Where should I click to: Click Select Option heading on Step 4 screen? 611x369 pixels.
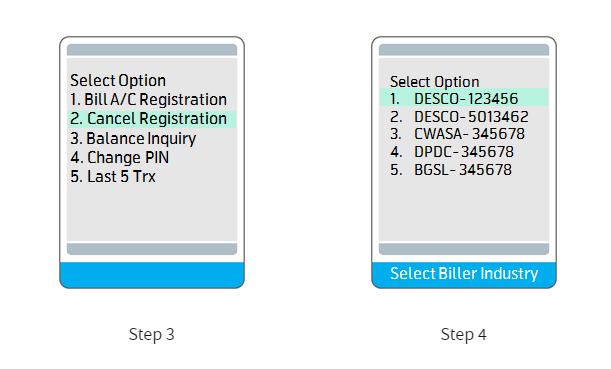click(434, 82)
